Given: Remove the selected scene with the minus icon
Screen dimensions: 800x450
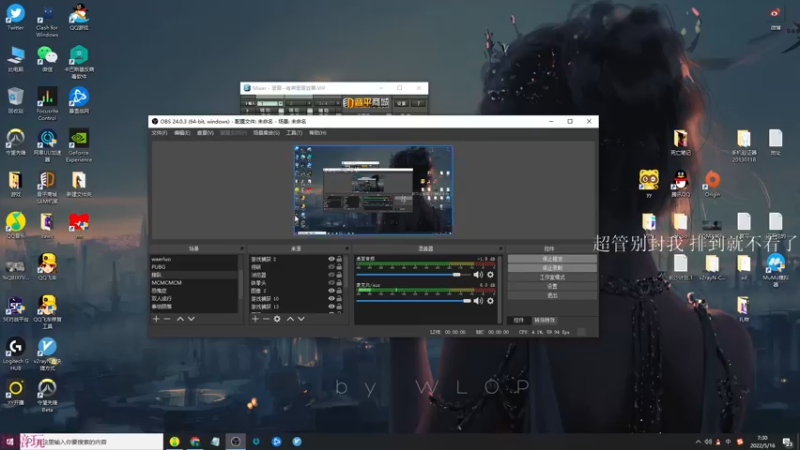Looking at the screenshot, I should [x=167, y=319].
